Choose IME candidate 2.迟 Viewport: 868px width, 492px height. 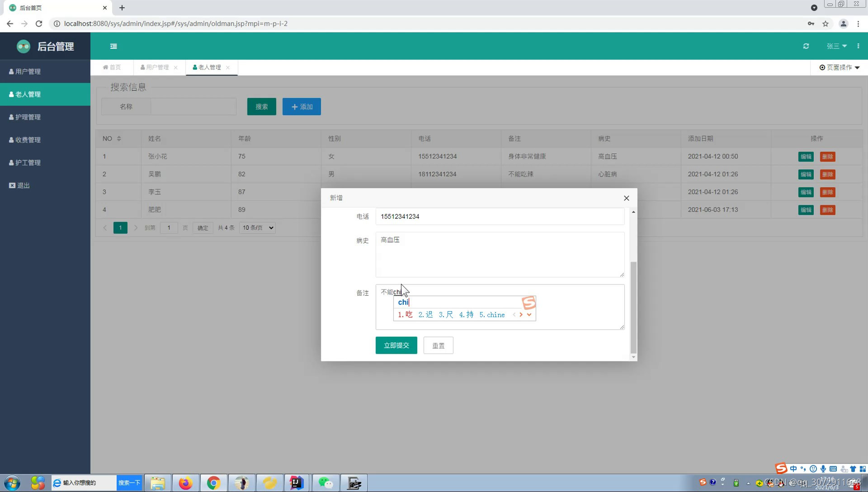pyautogui.click(x=425, y=315)
